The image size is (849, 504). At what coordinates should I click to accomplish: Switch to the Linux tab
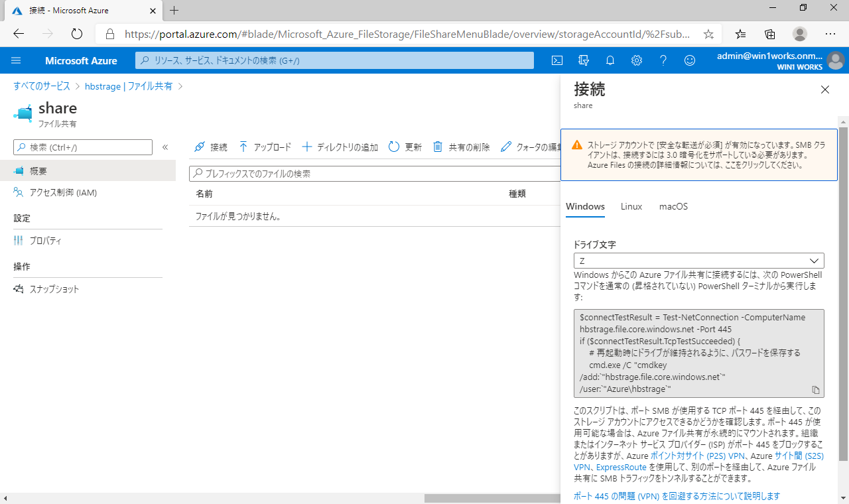click(631, 206)
